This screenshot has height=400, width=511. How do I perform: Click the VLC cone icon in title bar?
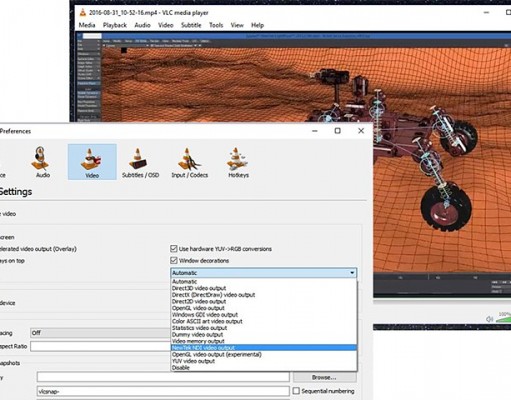click(x=83, y=13)
